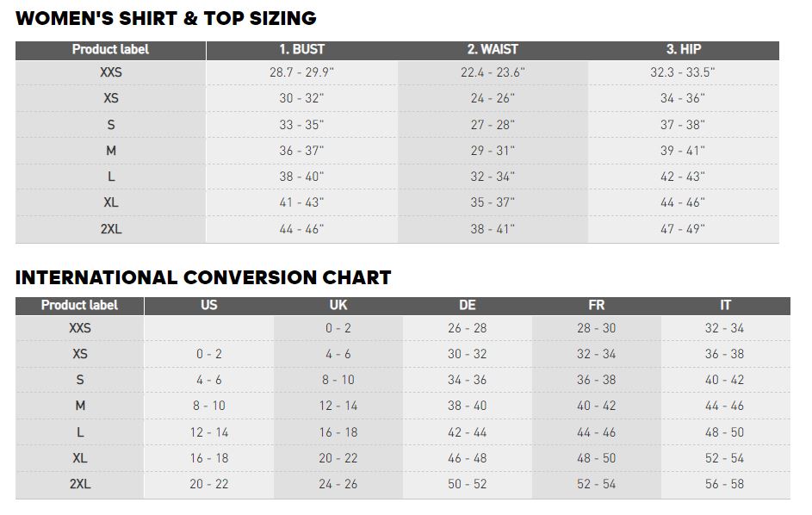
Task: Select the 2XL row label in conversion chart
Action: coord(80,484)
